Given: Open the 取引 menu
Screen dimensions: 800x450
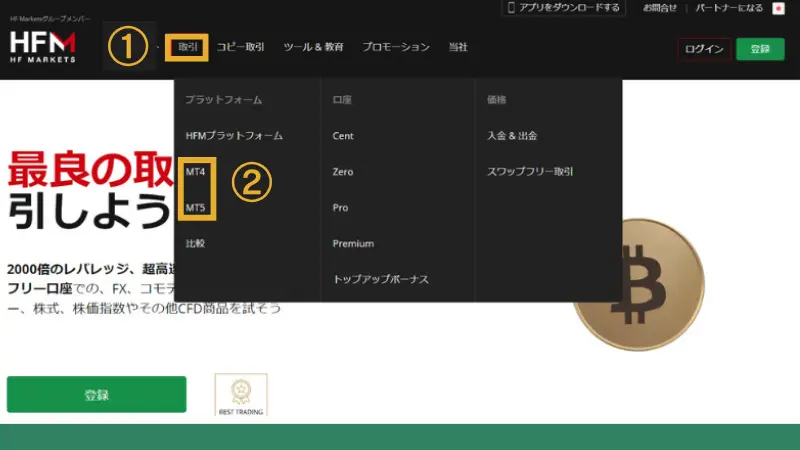Looking at the screenshot, I should click(187, 47).
